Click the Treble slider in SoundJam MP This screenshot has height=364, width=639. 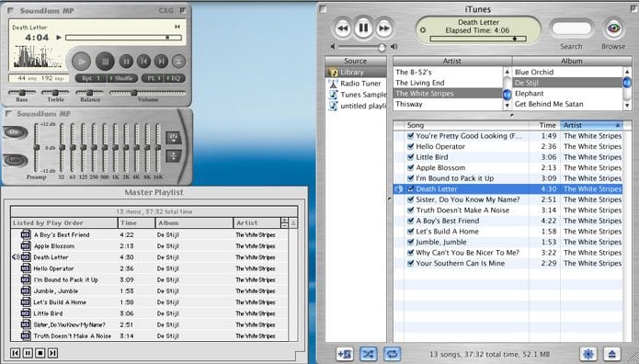tap(55, 93)
